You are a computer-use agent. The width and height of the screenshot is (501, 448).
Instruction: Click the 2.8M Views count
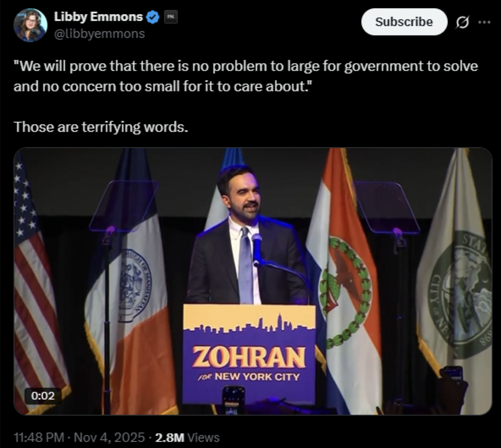point(187,437)
